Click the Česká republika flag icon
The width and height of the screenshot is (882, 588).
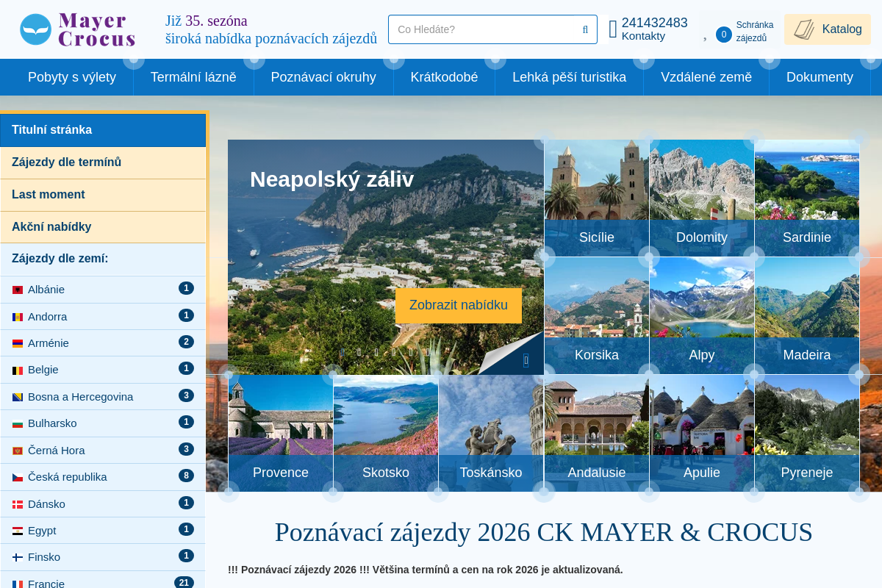coord(18,477)
